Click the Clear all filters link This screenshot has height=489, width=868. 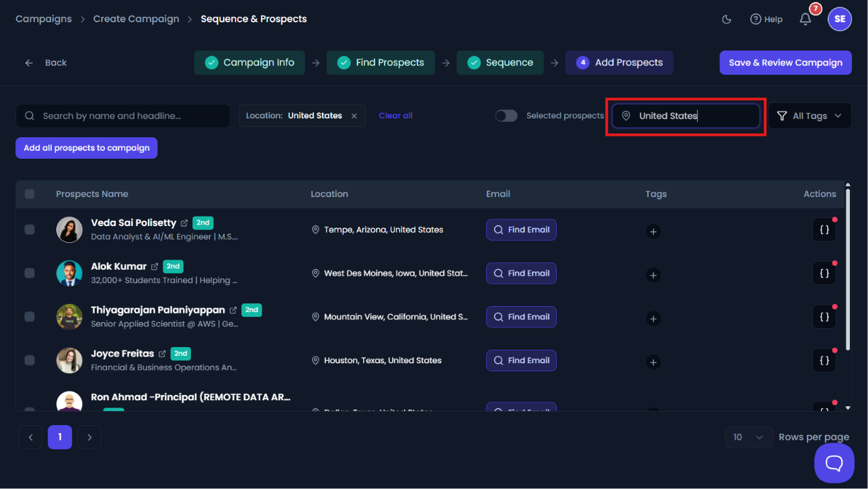(395, 116)
